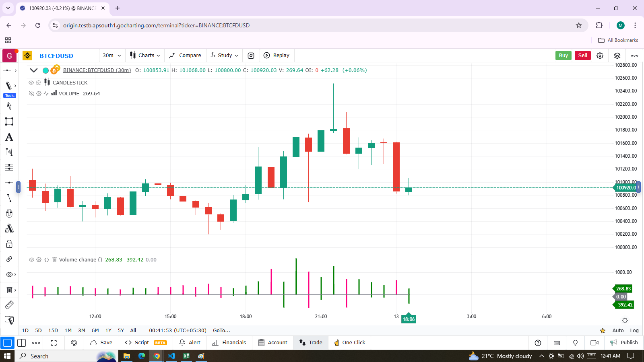
Task: Open the screenshot camera icon
Action: pos(251,56)
